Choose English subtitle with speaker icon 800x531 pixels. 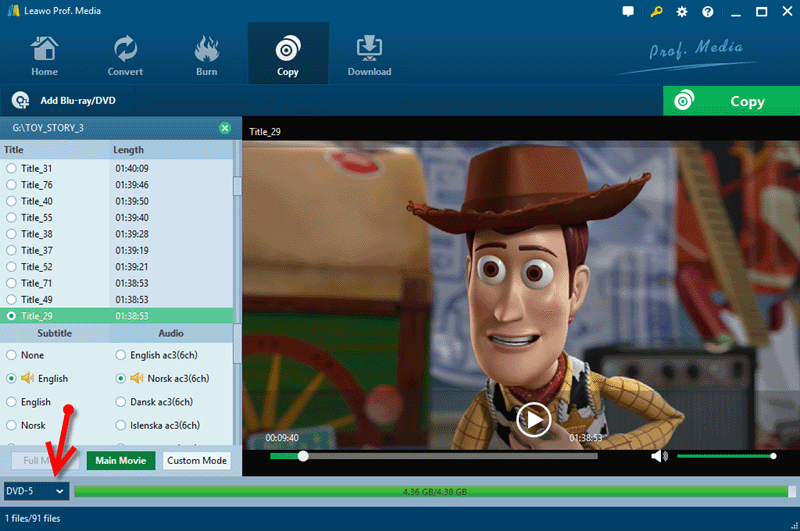point(11,378)
